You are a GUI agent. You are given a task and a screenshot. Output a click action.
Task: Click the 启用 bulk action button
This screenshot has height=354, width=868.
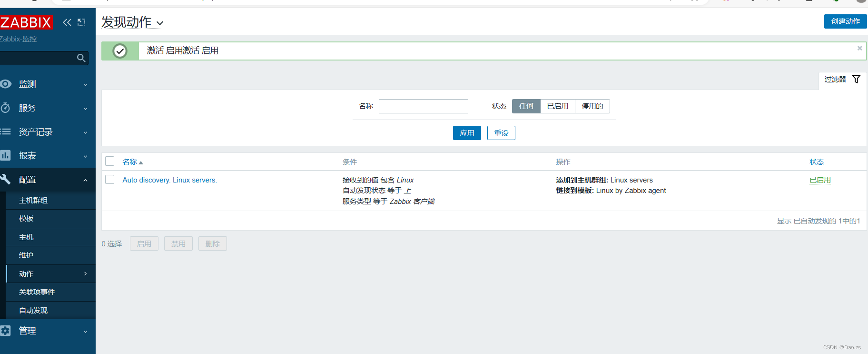coord(144,243)
